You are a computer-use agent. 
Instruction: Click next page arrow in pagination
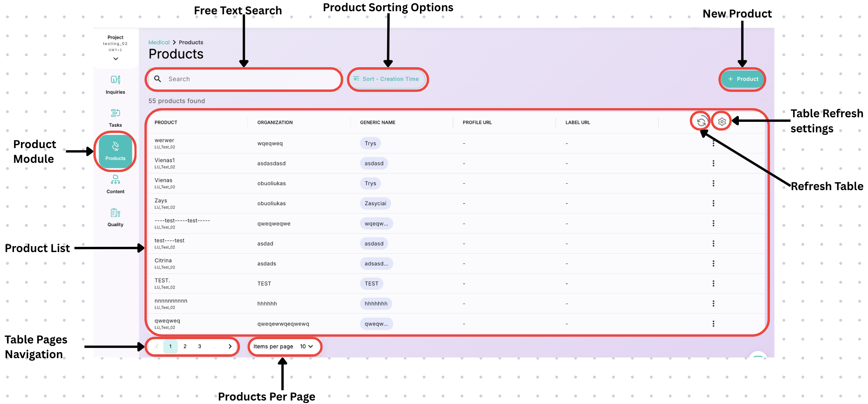coord(230,347)
